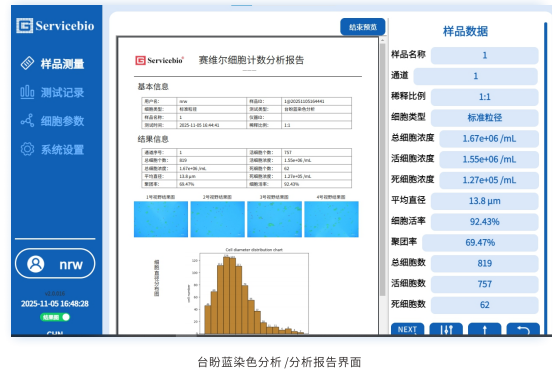The image size is (559, 376).
Task: Click the 细胞活率 value 92.43%
Action: coord(484,222)
